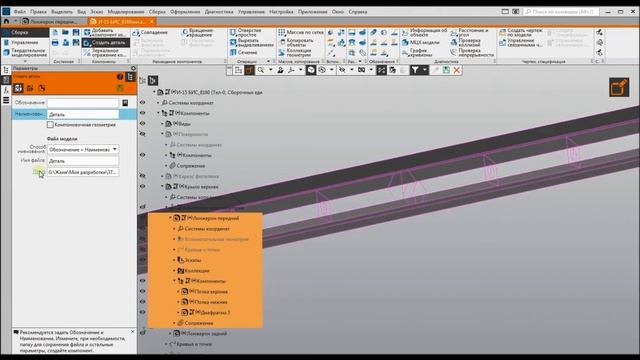Expand the Лонжерон задний tree node
Viewport: 640px width, 360px height.
(171, 333)
